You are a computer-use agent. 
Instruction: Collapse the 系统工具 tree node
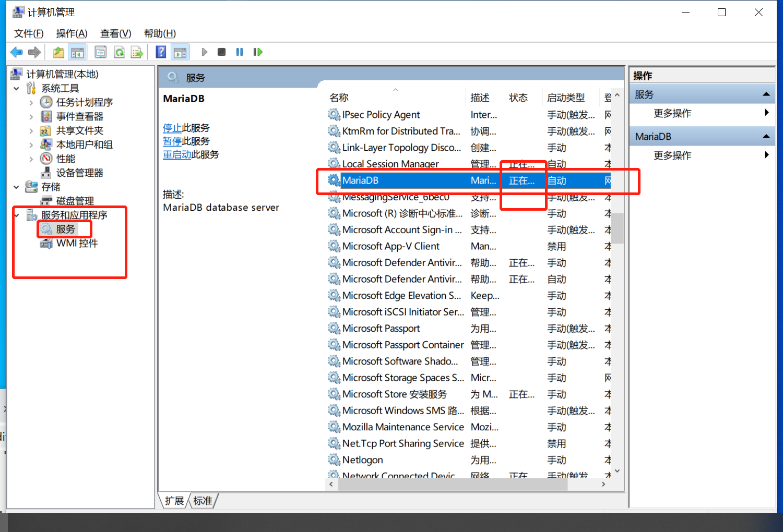(x=17, y=88)
